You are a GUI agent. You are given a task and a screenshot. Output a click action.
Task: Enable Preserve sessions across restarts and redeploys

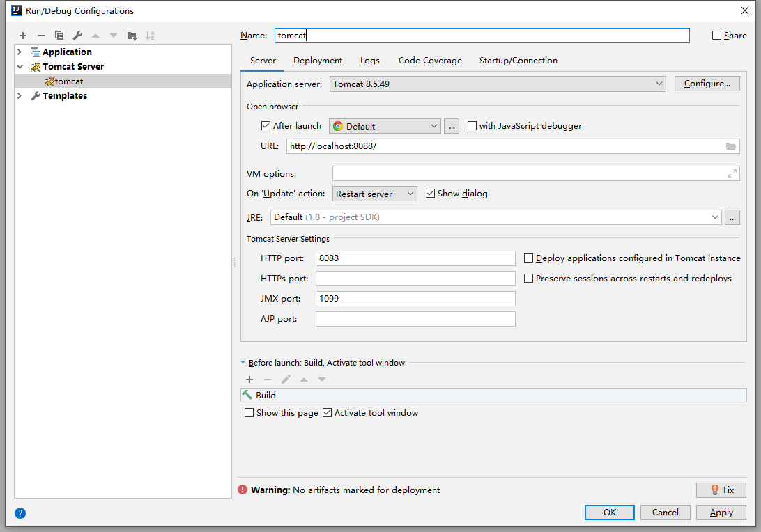tap(528, 278)
